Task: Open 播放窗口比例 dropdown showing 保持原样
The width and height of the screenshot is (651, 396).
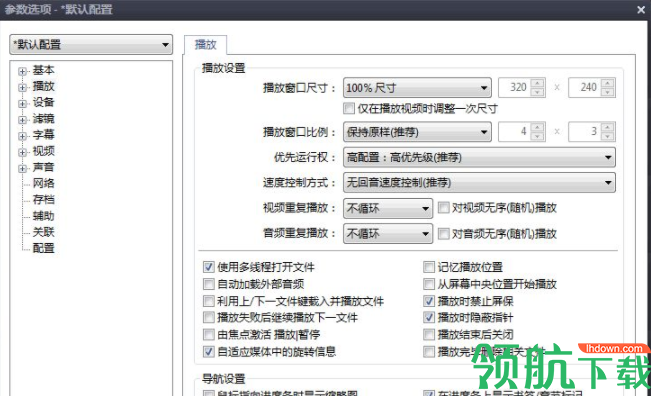Action: pyautogui.click(x=417, y=132)
